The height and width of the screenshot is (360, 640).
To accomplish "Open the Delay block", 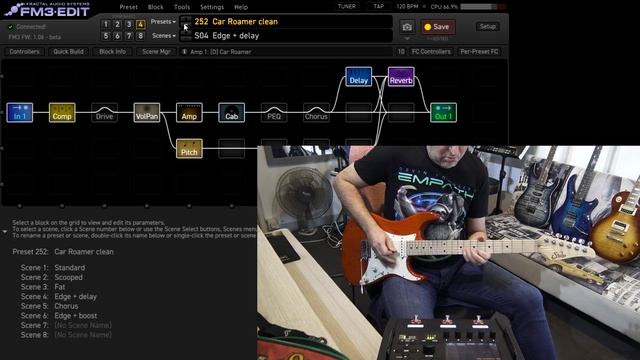I will (x=359, y=77).
